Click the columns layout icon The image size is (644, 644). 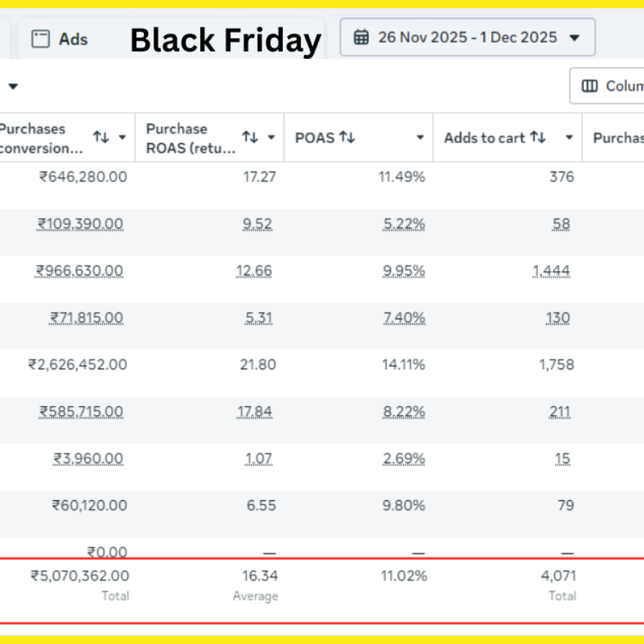(590, 86)
